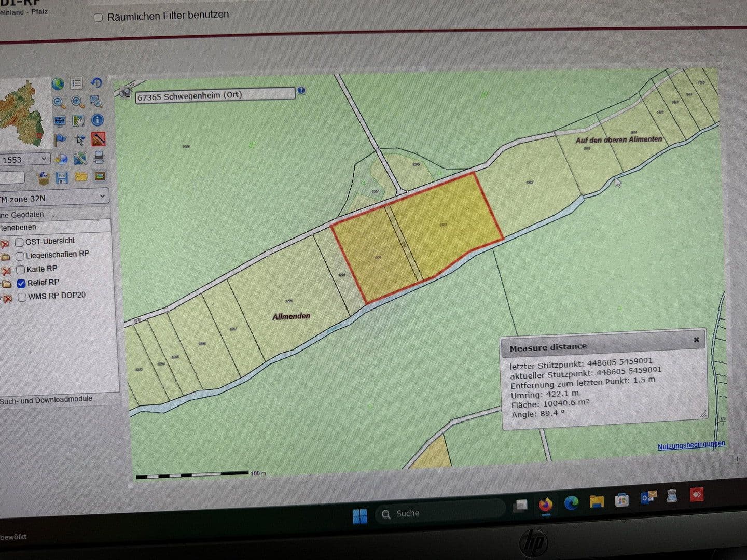Image resolution: width=747 pixels, height=560 pixels.
Task: Print the map with printer icon
Action: pos(99,158)
